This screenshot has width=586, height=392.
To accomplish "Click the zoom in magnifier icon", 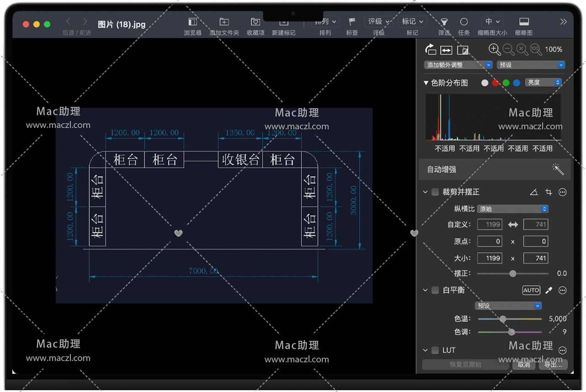I will 494,49.
